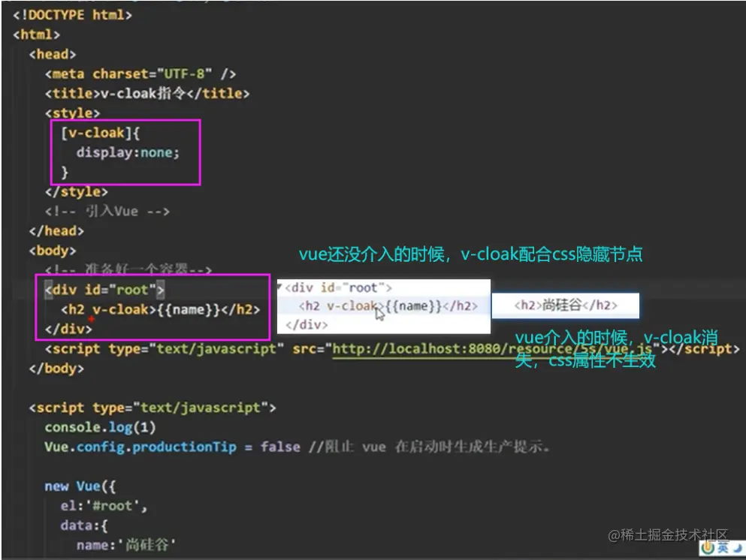The width and height of the screenshot is (746, 560).
Task: Click the "name:'尚硅谷'" line
Action: point(126,545)
